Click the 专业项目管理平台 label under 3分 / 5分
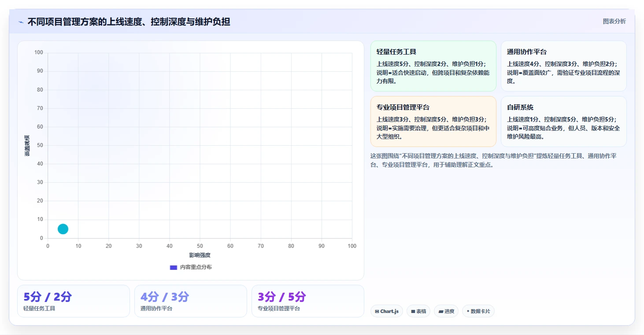Screen dimensions: 644x335 pyautogui.click(x=279, y=309)
